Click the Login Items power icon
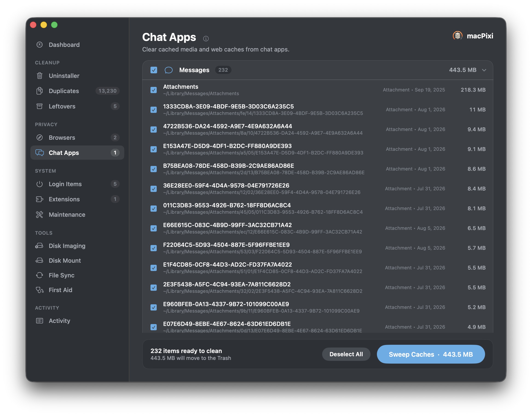This screenshot has height=416, width=532. (x=40, y=184)
